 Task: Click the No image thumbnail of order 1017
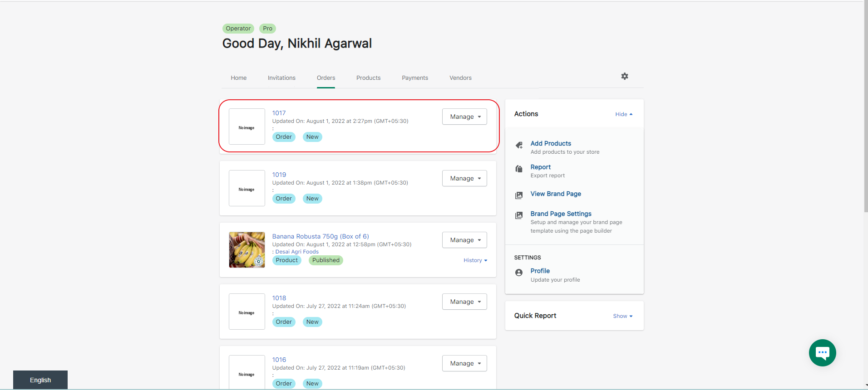[x=247, y=127]
